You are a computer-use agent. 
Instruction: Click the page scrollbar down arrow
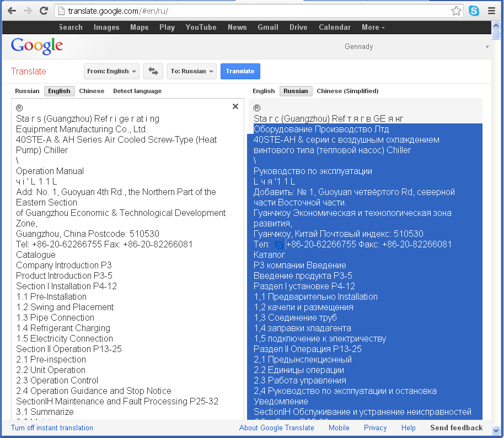(x=496, y=430)
